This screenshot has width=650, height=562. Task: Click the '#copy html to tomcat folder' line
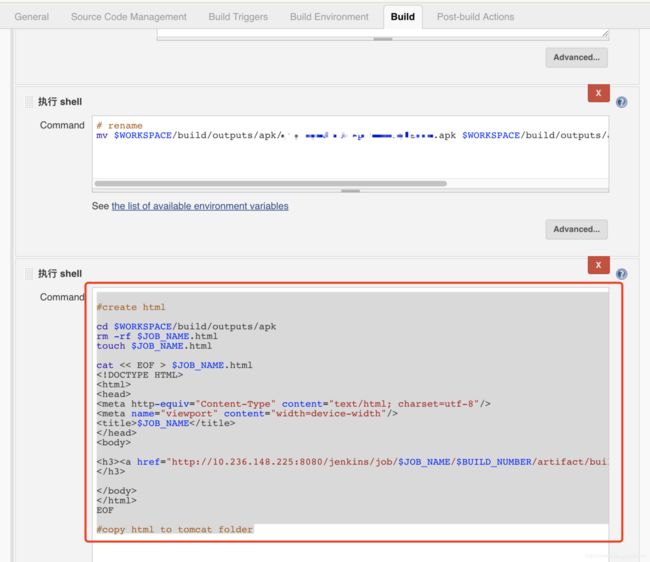coord(175,529)
